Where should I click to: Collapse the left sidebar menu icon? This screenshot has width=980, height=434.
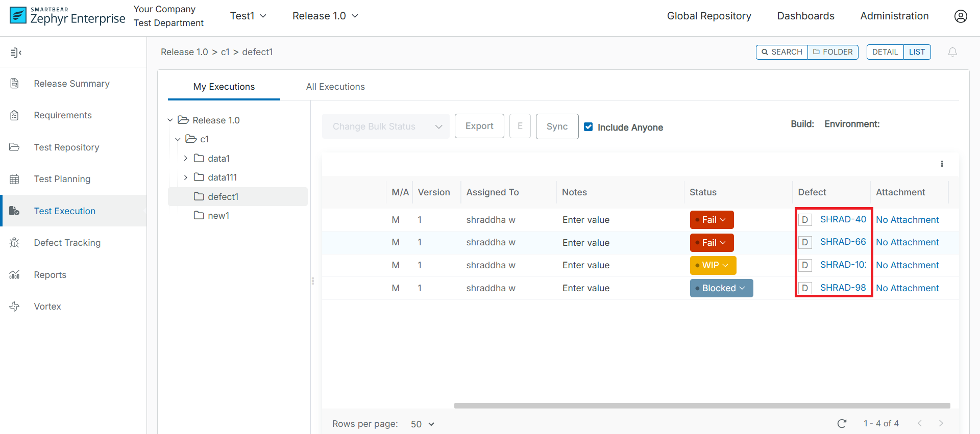[16, 53]
